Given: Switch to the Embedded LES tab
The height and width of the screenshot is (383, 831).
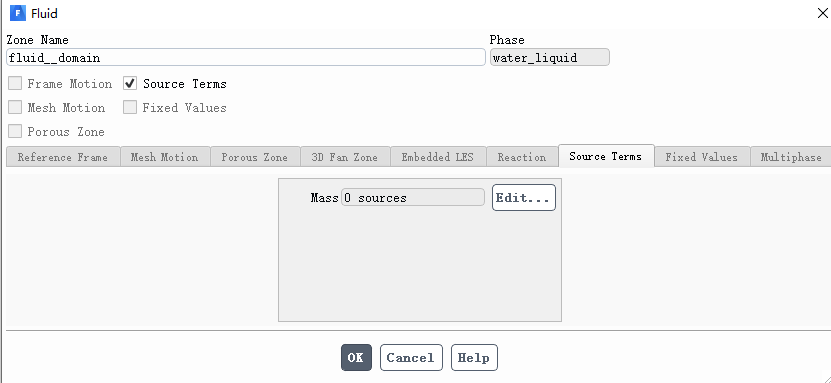Looking at the screenshot, I should coord(438,157).
